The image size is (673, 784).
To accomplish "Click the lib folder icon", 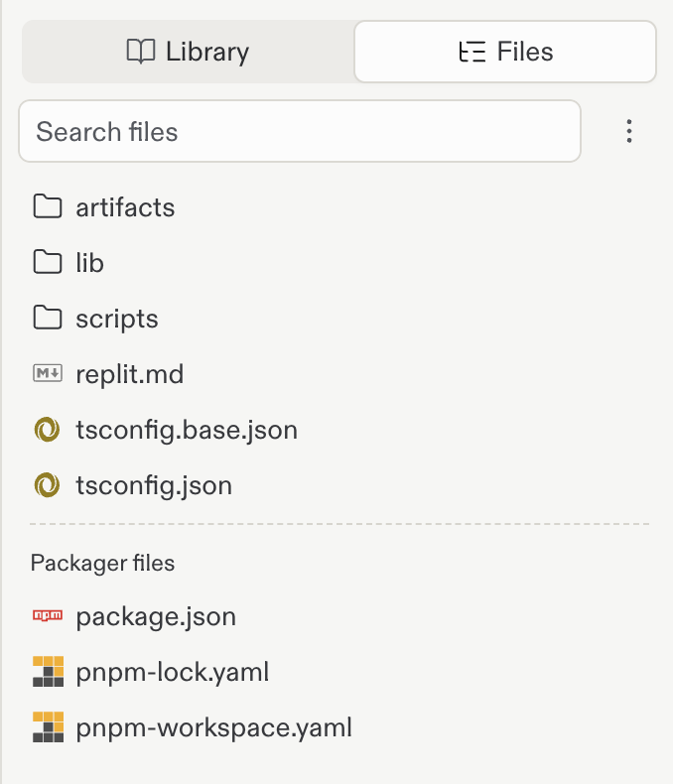I will pyautogui.click(x=48, y=262).
